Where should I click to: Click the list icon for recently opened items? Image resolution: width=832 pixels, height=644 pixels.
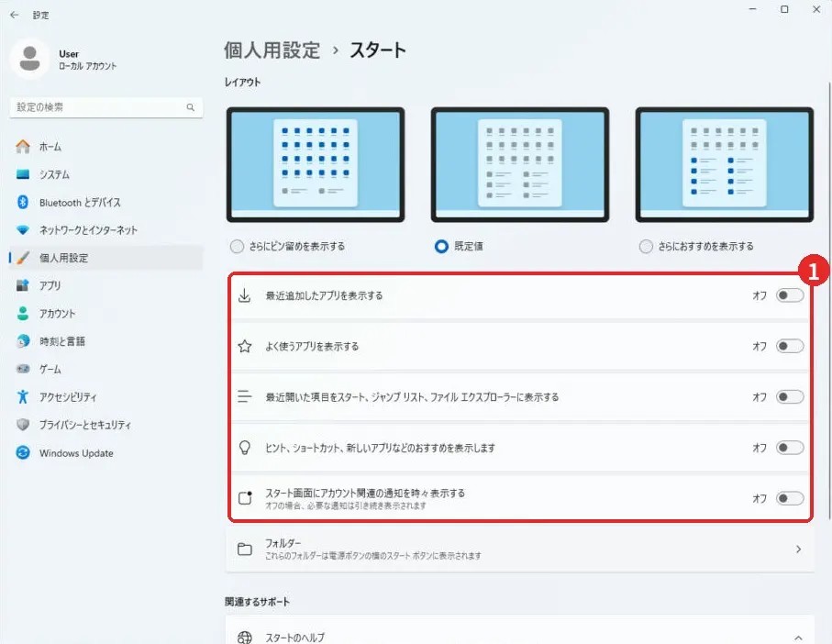pos(245,397)
